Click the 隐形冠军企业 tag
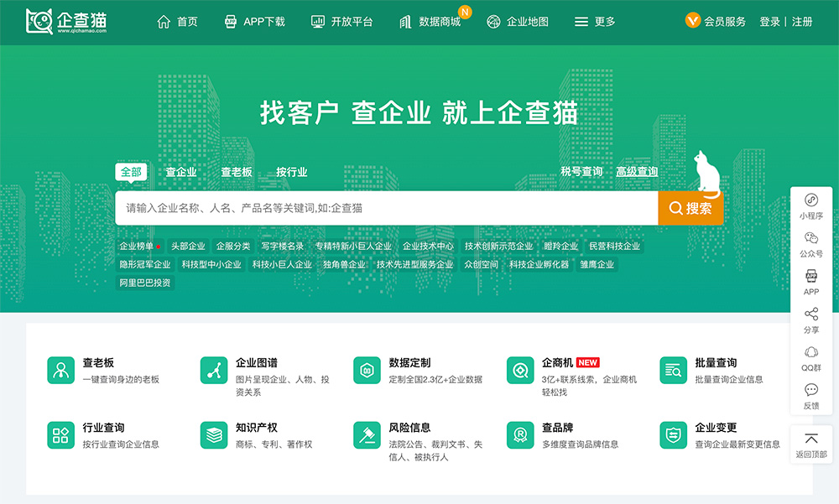 [145, 264]
